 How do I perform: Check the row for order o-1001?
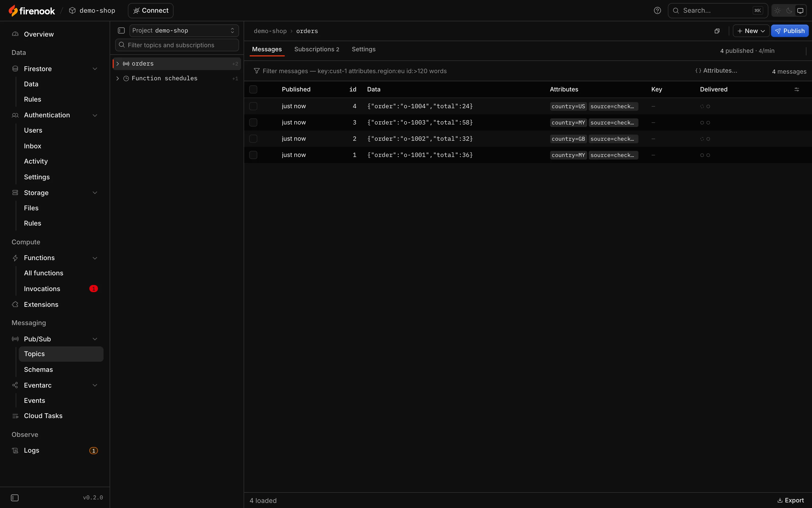[x=253, y=155]
